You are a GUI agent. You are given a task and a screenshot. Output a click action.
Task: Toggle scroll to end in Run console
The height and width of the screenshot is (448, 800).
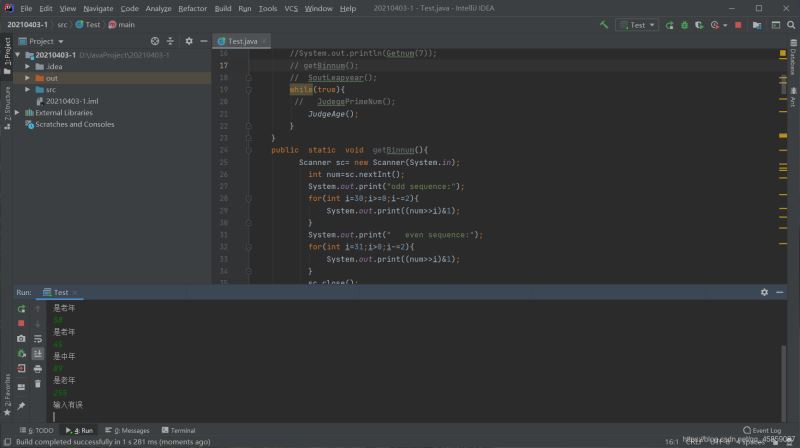click(x=38, y=353)
